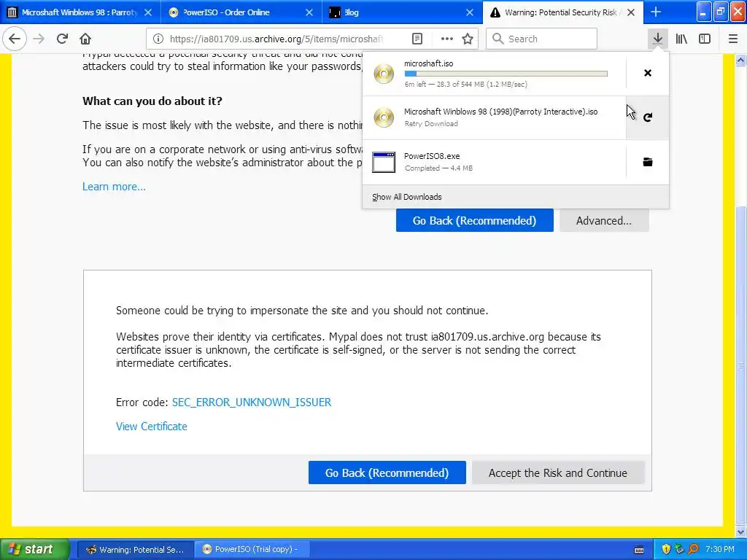This screenshot has width=747, height=560.
Task: Open the Windows Start menu
Action: tap(35, 549)
